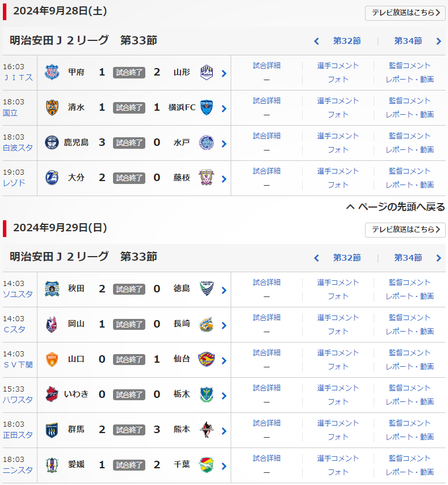Open 監督コメント for Ehime vs Chiba
This screenshot has width=448, height=485.
pos(409,458)
